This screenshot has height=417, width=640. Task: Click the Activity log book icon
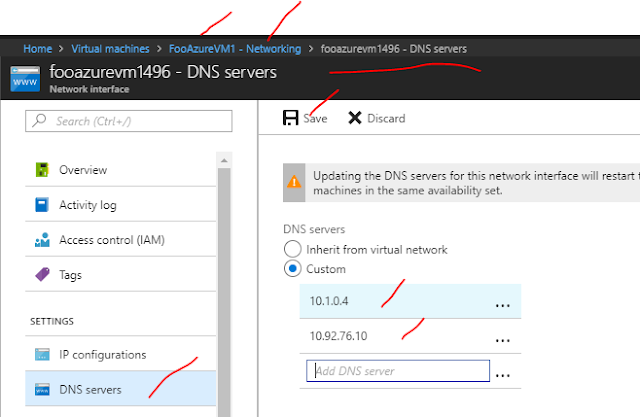coord(42,204)
